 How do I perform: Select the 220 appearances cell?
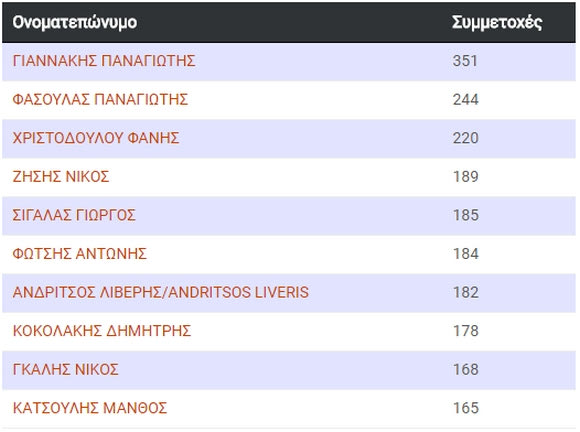coord(466,138)
